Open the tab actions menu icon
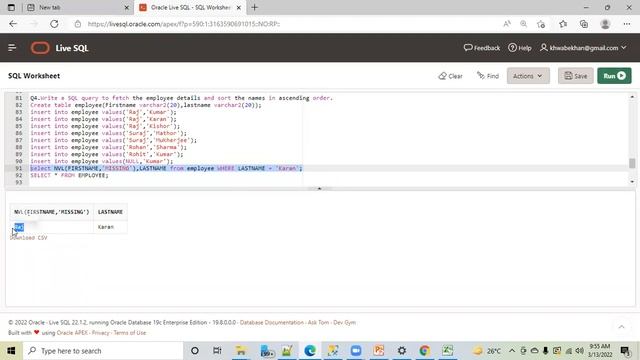This screenshot has width=640, height=360. pos(11,7)
